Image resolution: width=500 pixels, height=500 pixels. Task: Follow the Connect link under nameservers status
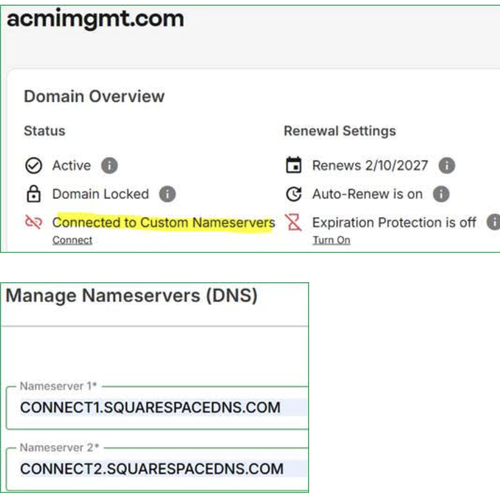coord(72,240)
